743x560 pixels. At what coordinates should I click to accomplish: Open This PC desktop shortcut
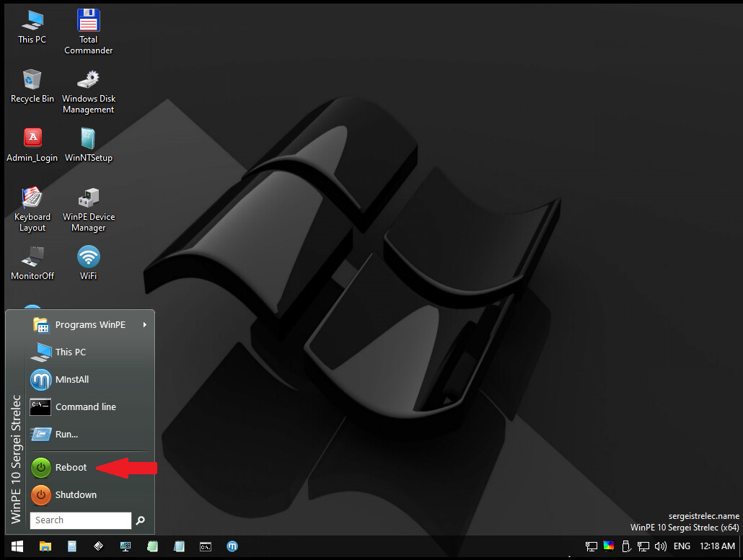point(32,27)
